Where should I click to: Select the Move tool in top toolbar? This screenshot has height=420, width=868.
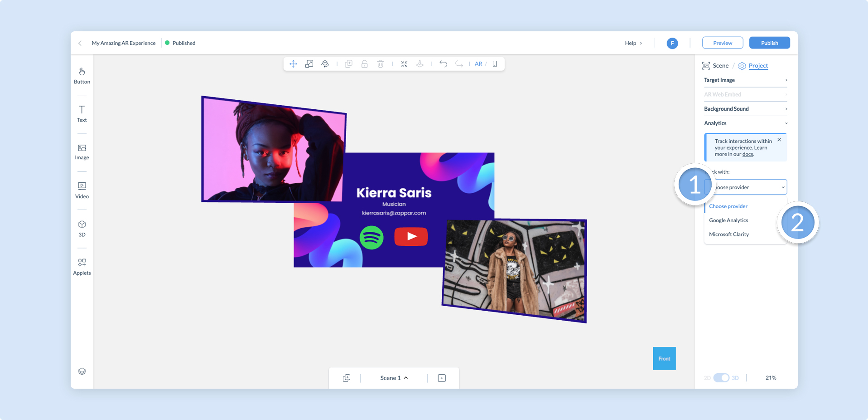[293, 64]
